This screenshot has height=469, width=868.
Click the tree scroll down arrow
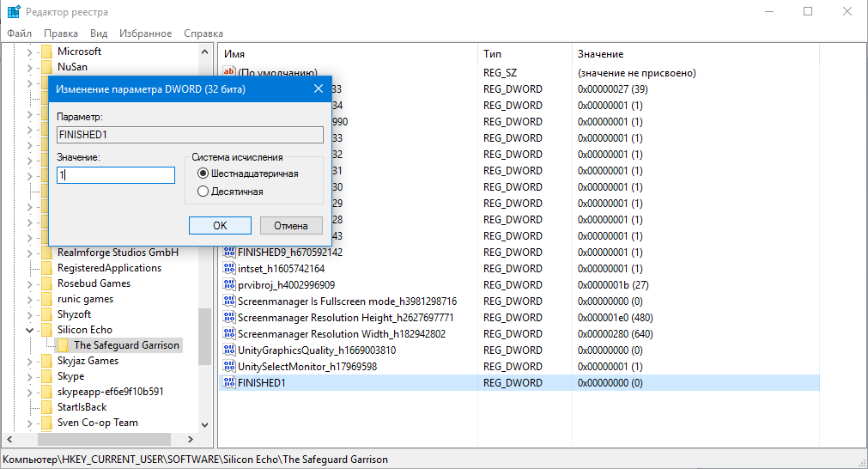point(204,424)
